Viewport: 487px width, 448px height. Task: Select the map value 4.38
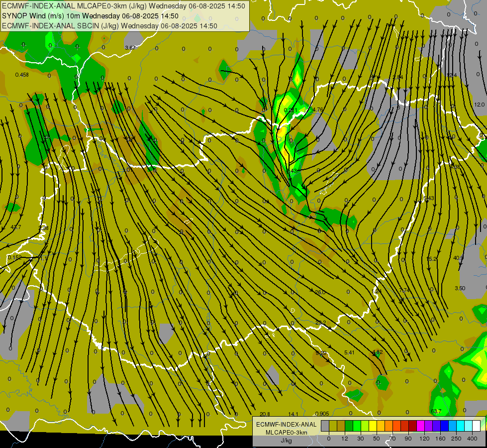pyautogui.click(x=455, y=167)
